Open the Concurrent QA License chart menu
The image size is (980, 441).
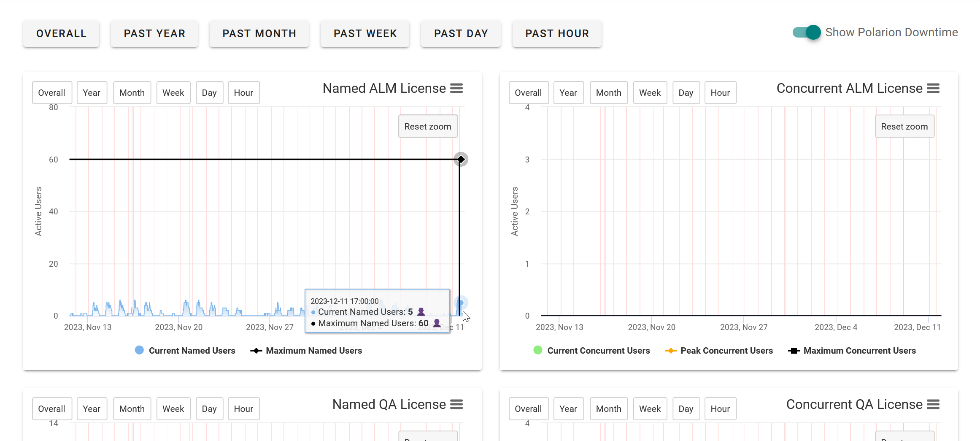934,404
